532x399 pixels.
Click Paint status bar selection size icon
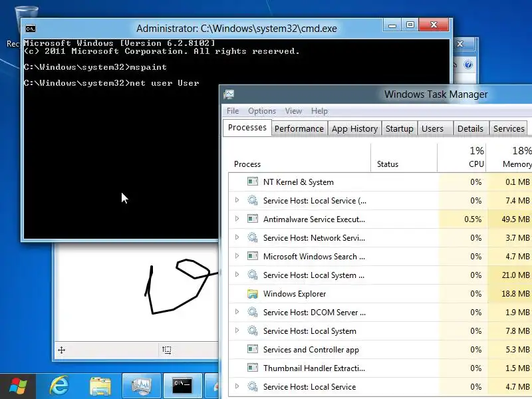(167, 350)
